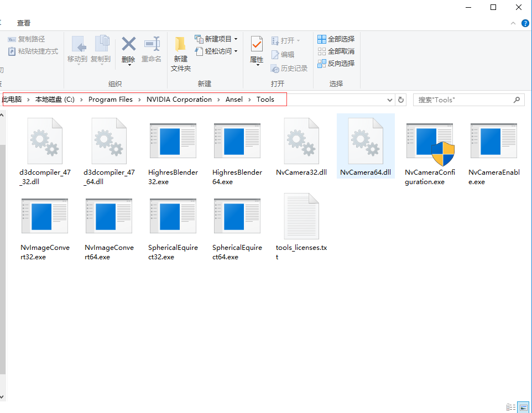Click the Edit (编辑) ribbon button
The image size is (532, 413).
283,55
